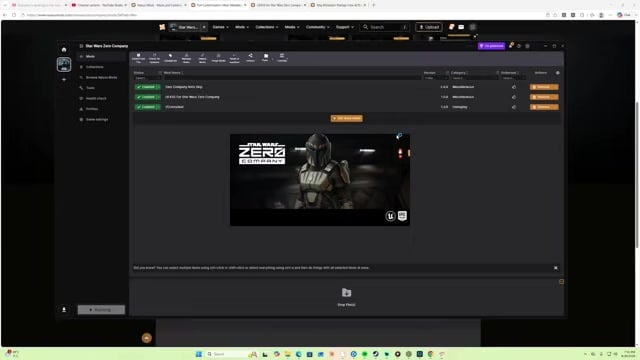640x360 pixels.
Task: Click the Categories toolbar icon
Action: 170,58
